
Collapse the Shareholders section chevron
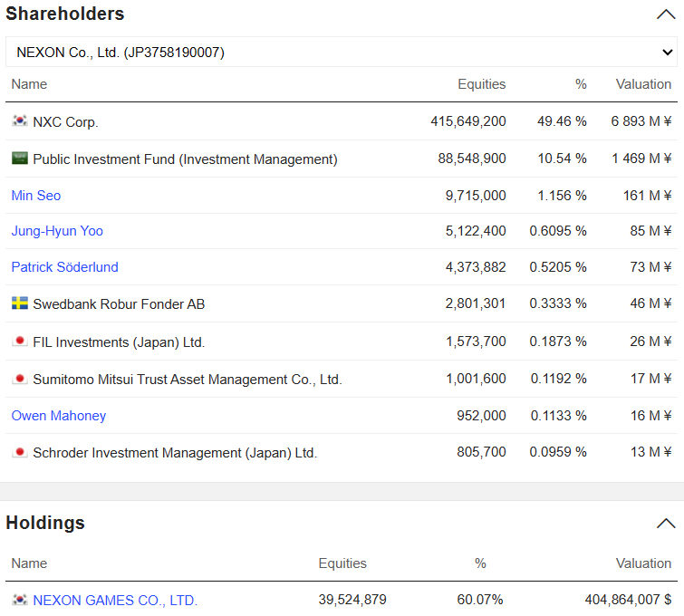(x=666, y=14)
